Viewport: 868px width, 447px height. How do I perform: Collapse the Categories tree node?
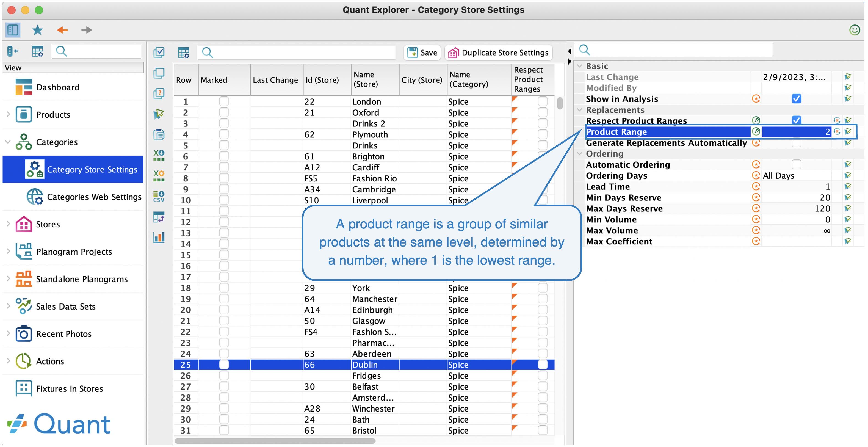8,142
